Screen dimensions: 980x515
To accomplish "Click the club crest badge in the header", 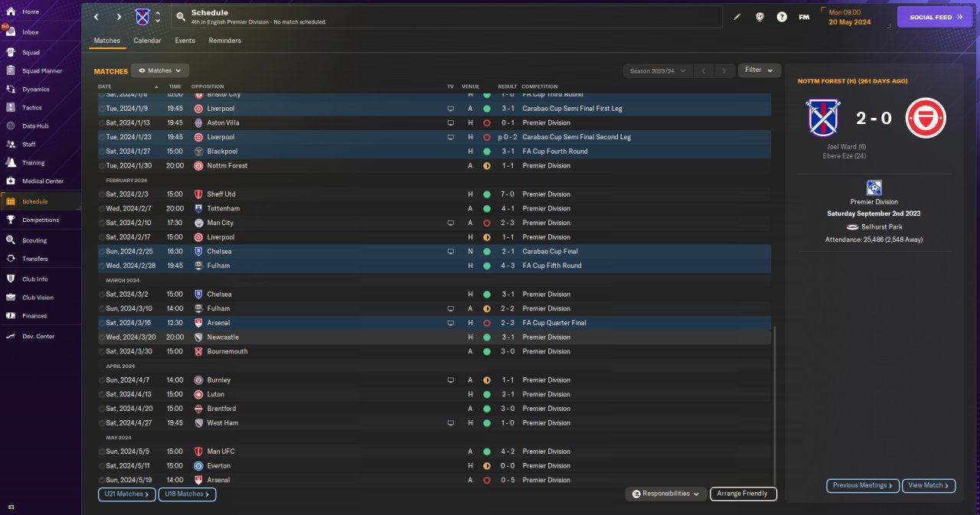I will (142, 17).
